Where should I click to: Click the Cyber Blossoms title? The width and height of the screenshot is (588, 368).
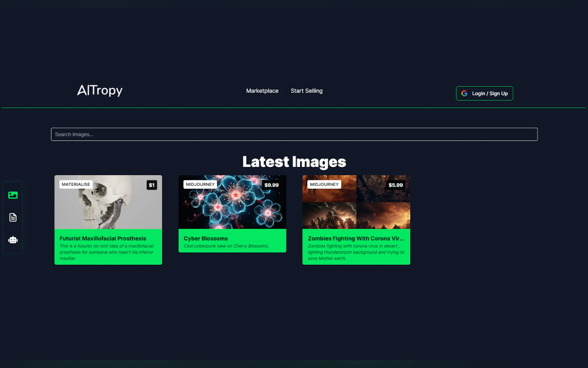[206, 238]
